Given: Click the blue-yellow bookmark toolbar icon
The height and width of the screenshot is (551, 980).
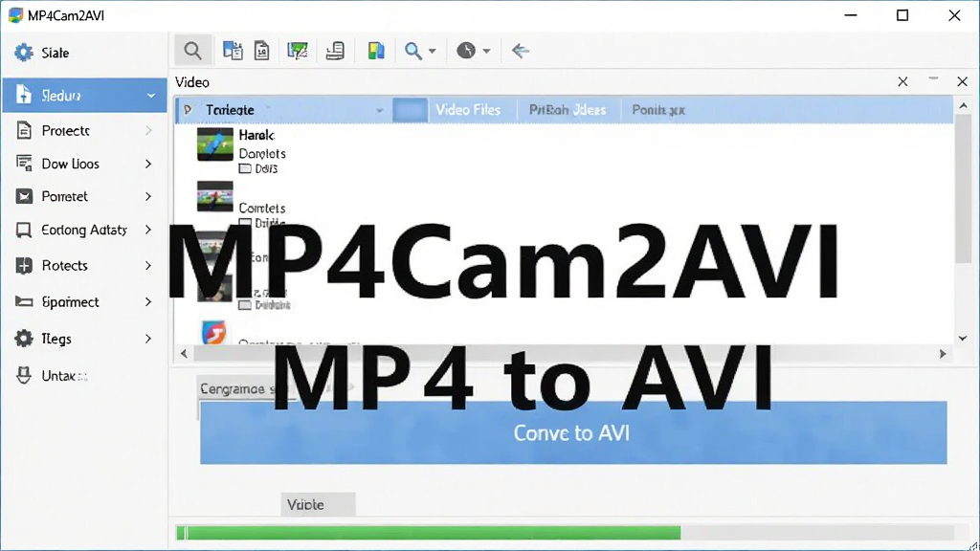Looking at the screenshot, I should pos(375,51).
